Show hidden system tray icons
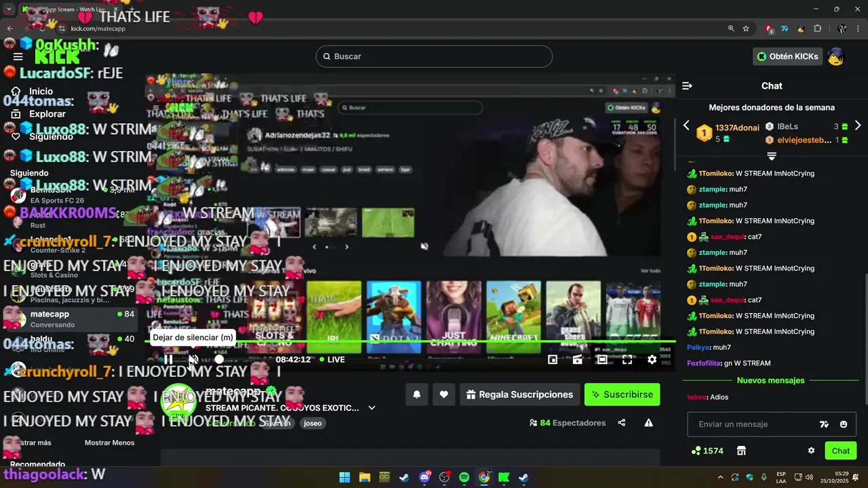 (x=720, y=477)
